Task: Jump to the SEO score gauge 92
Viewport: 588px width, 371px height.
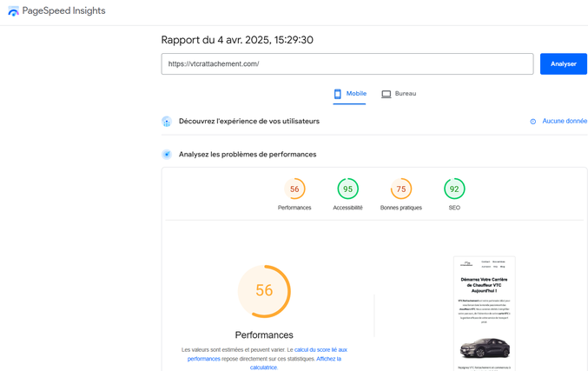Action: (454, 189)
